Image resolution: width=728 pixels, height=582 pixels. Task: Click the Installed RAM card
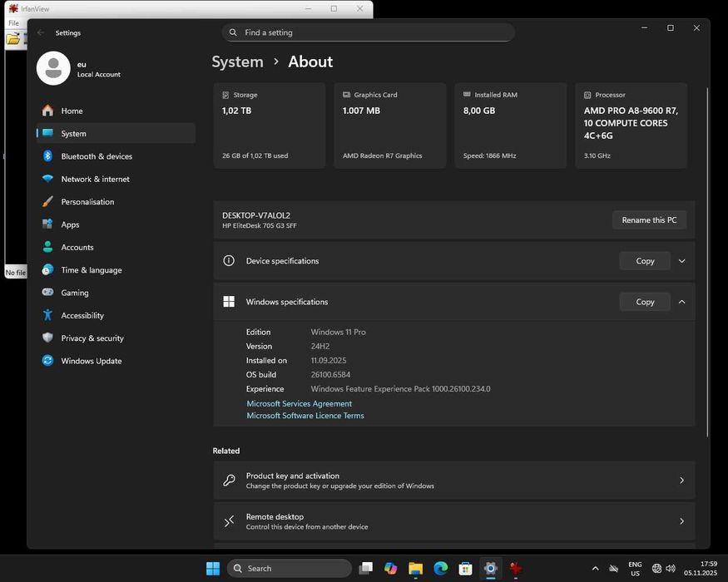click(511, 126)
